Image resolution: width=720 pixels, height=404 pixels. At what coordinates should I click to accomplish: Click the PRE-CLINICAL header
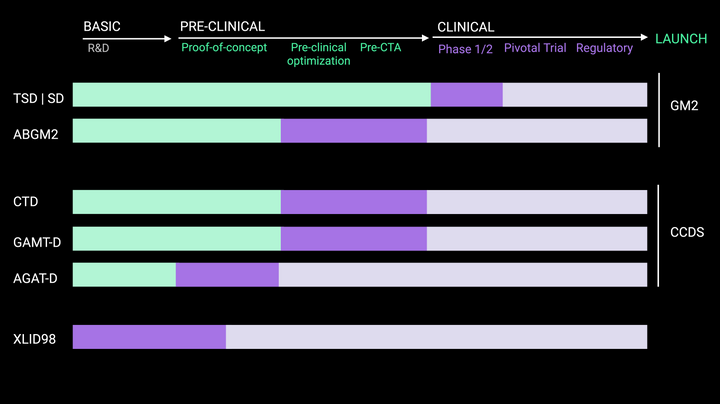222,27
